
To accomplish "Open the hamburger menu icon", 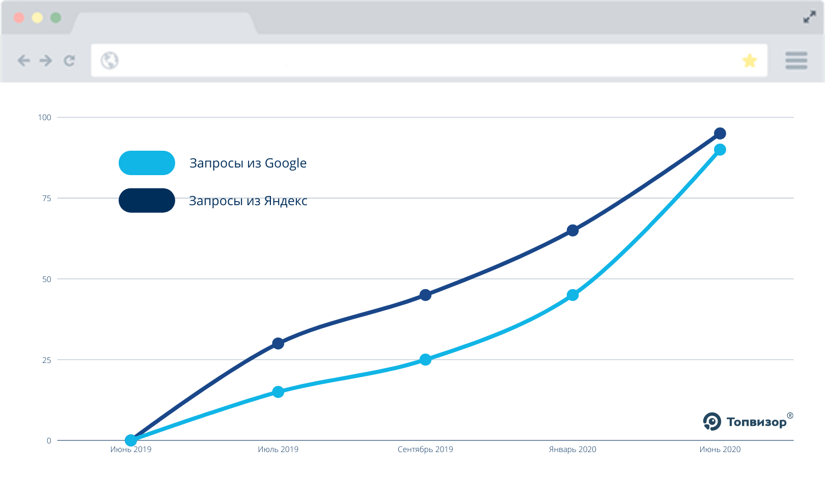I will [x=796, y=60].
